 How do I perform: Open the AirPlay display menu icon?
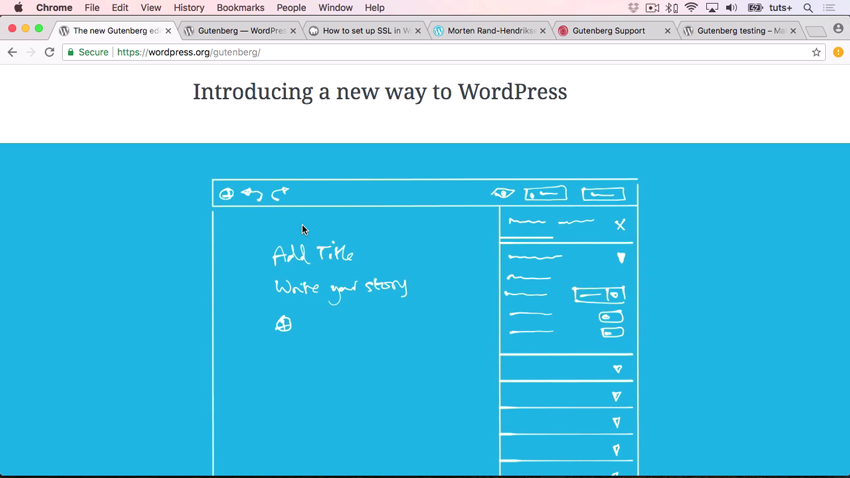pyautogui.click(x=712, y=8)
